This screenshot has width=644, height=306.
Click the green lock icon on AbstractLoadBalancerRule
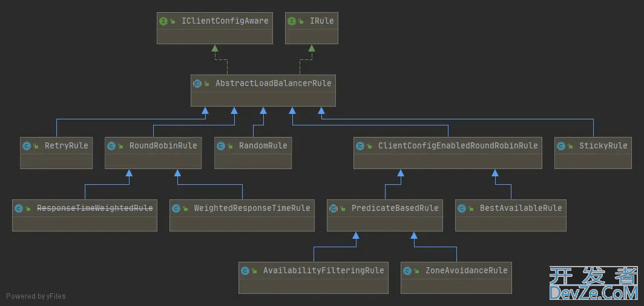point(207,84)
